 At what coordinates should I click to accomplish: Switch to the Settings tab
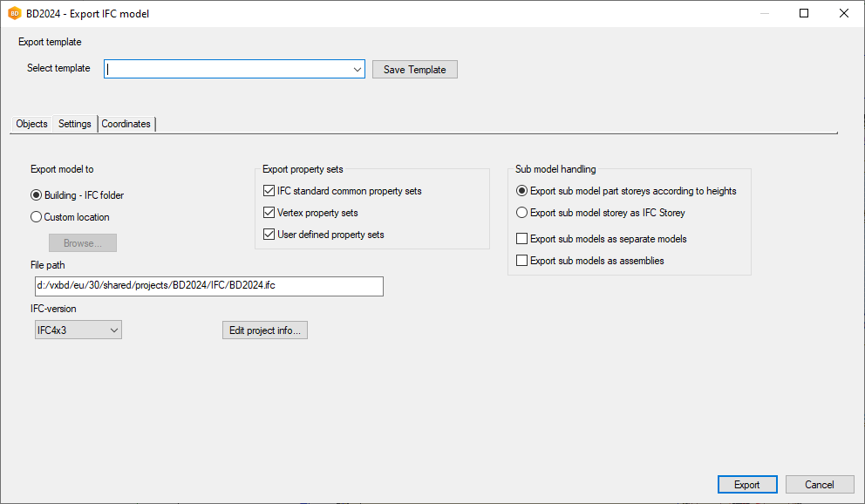tap(75, 124)
